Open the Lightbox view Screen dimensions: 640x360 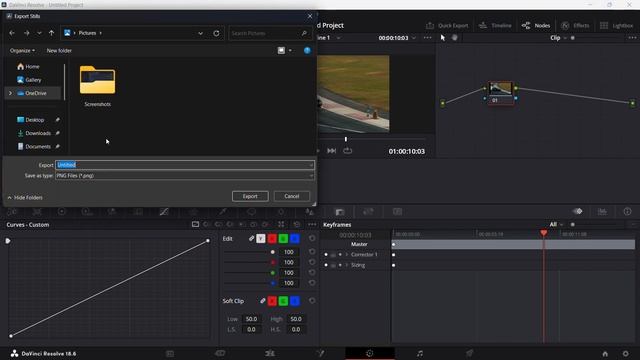tap(616, 25)
